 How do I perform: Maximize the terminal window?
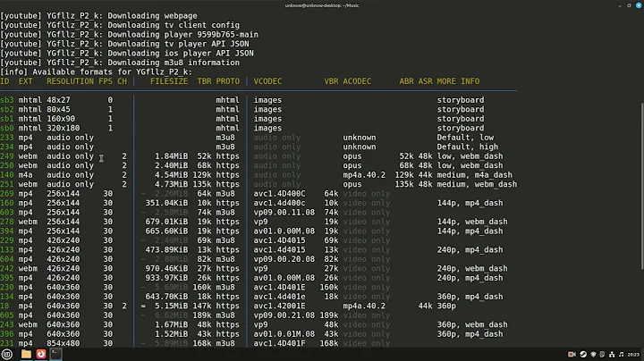tap(629, 5)
